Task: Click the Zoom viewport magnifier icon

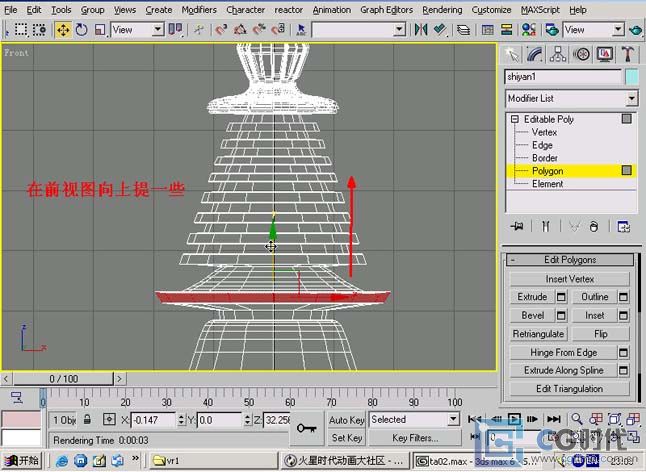Action: [x=577, y=419]
